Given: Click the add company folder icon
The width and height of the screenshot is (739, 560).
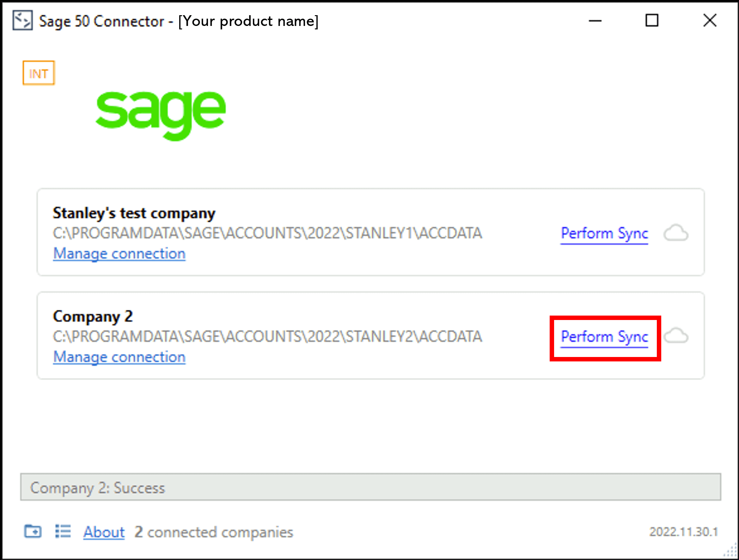Looking at the screenshot, I should tap(33, 531).
